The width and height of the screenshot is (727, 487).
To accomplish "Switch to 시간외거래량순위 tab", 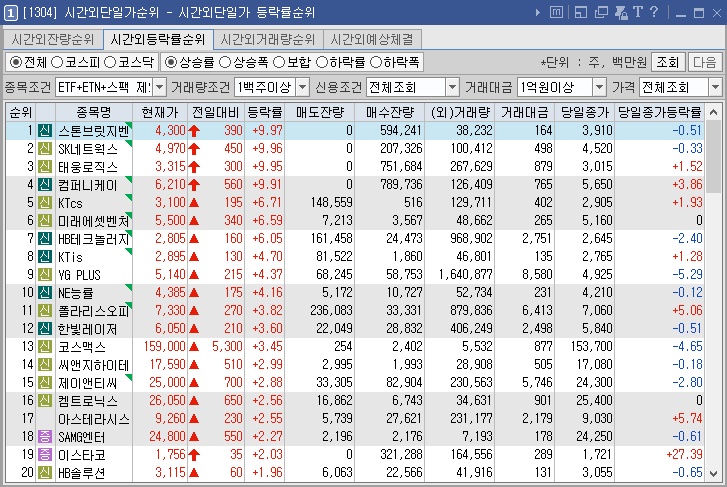I will (268, 39).
